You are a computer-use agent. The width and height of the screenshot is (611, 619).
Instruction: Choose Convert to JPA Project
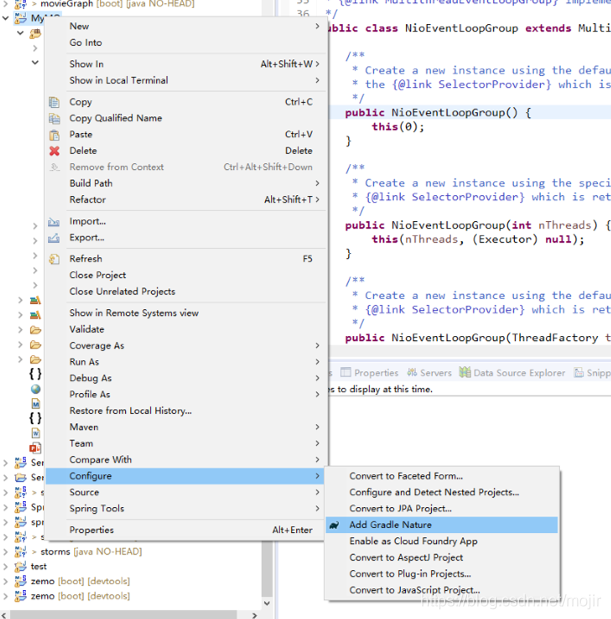[x=442, y=508]
